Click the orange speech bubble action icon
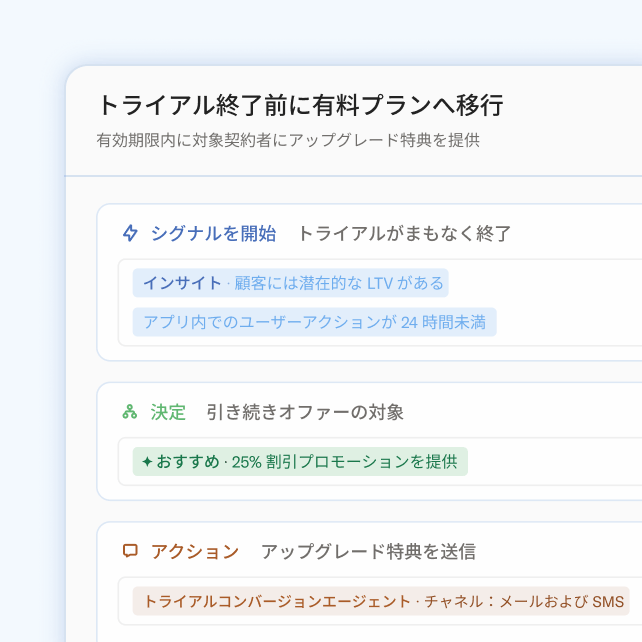Viewport: 642px width, 642px height. click(130, 551)
